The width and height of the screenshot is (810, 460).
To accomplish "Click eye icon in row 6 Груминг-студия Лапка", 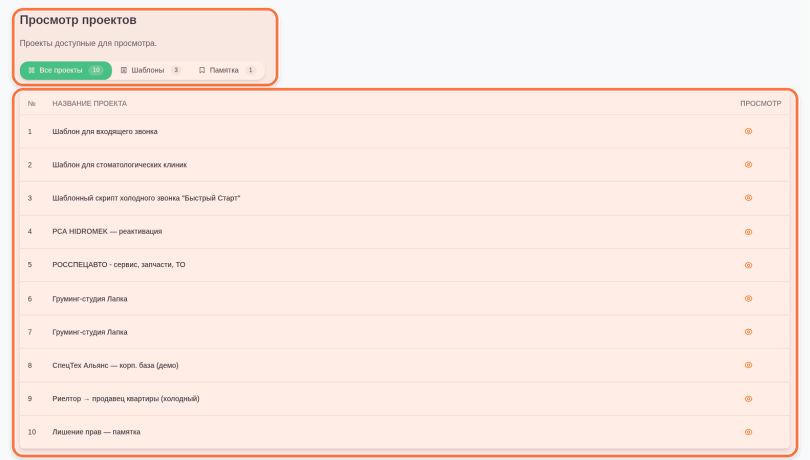I will [x=748, y=298].
